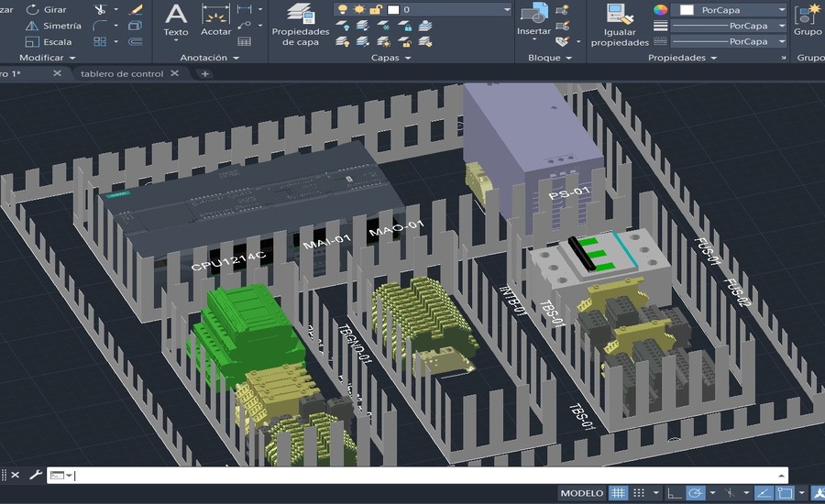
Task: Click the MODELO space button
Action: (582, 493)
